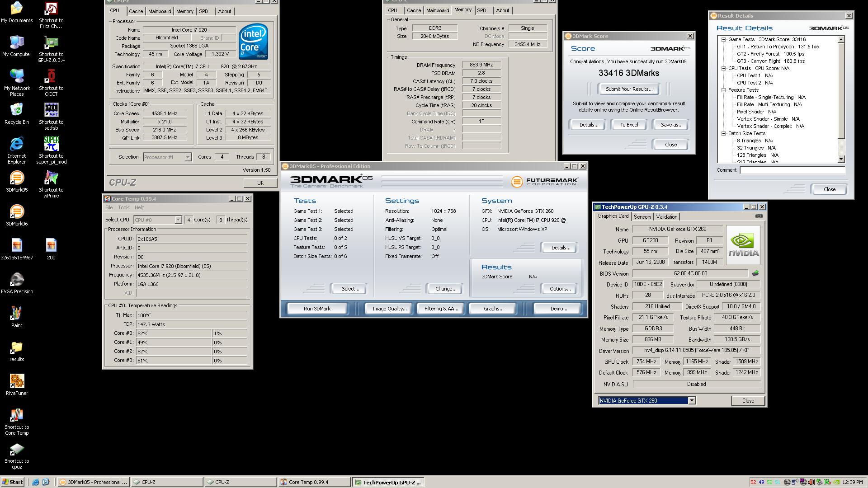Click Internet Explorer quick launch icon
Viewport: 868px width, 488px height.
coord(36,482)
